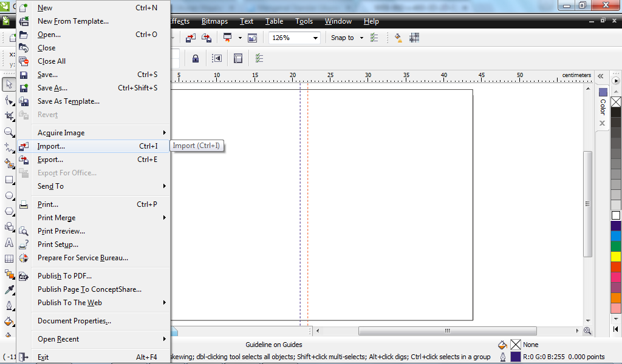Select the Eyedropper tool
This screenshot has width=622, height=364.
[x=9, y=290]
